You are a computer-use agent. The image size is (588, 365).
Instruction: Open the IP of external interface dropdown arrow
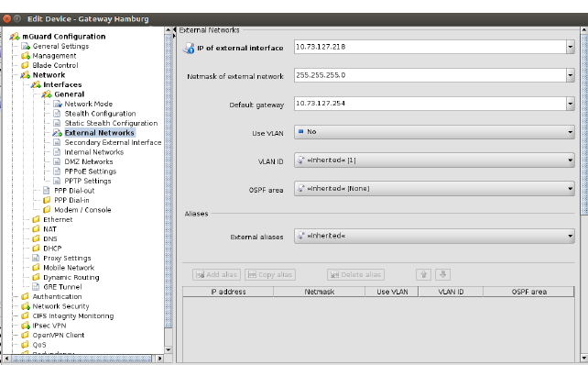pos(570,47)
